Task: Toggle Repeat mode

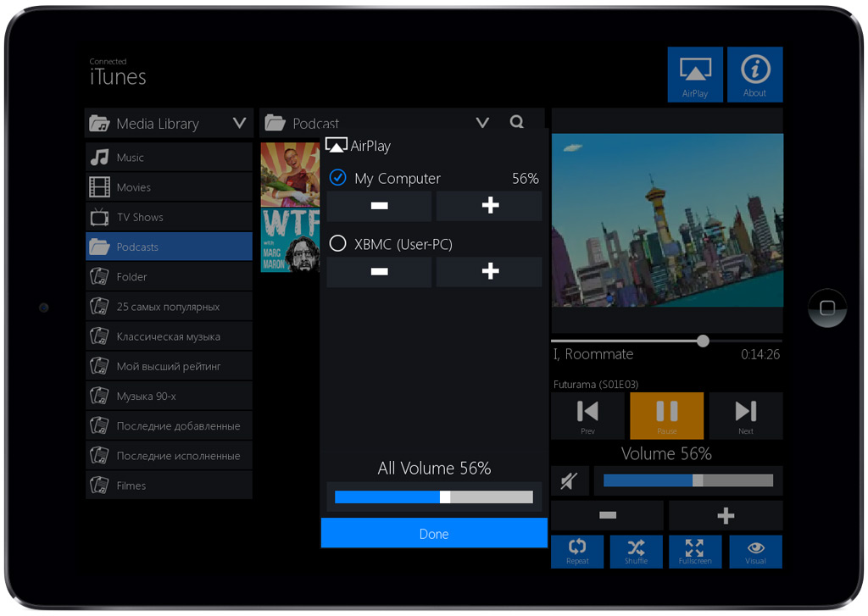Action: pos(577,551)
